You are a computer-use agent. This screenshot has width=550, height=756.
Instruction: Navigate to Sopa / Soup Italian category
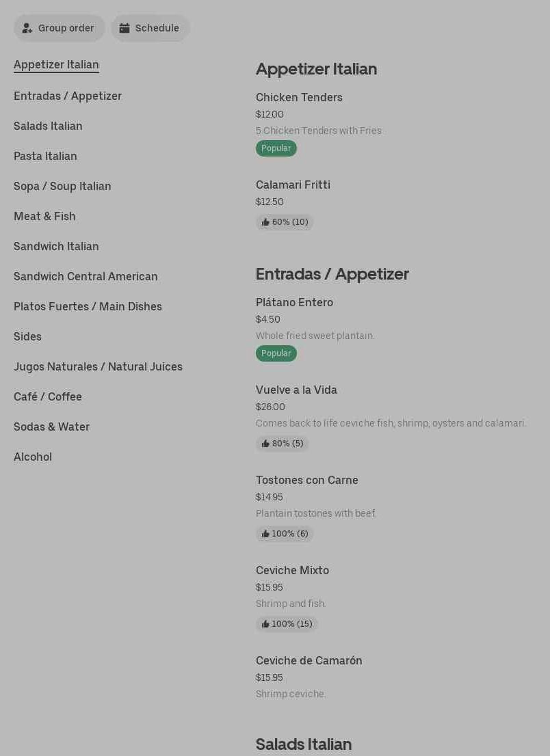coord(62,186)
